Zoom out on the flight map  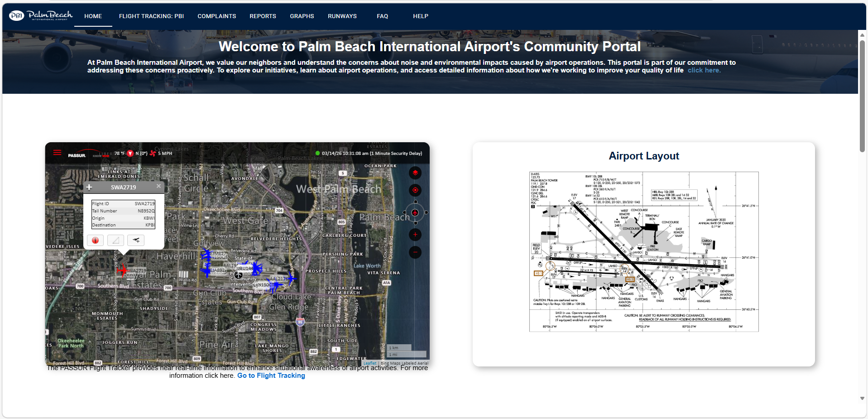(415, 252)
